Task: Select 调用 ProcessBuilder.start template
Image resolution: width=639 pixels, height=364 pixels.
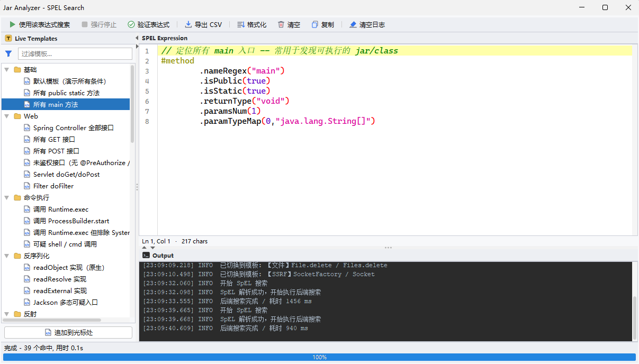Action: pyautogui.click(x=71, y=221)
